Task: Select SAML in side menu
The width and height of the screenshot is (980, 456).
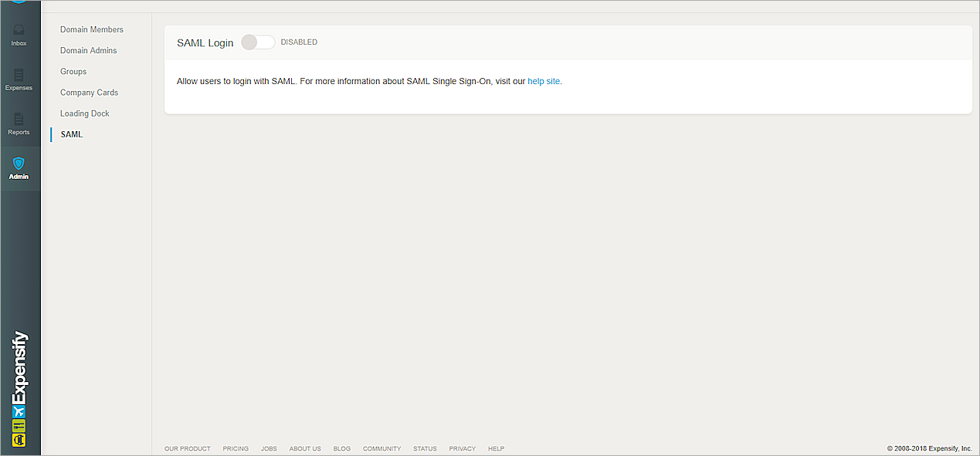Action: (x=71, y=134)
